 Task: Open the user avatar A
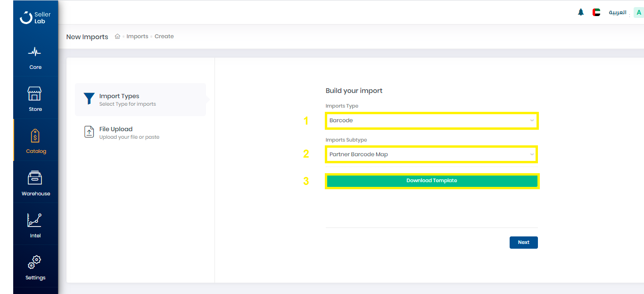click(x=639, y=13)
